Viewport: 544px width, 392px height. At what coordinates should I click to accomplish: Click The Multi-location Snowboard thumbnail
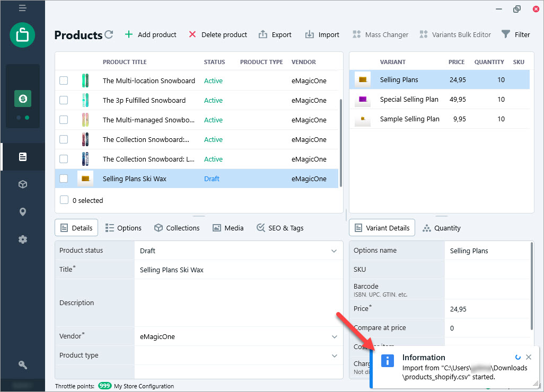85,81
